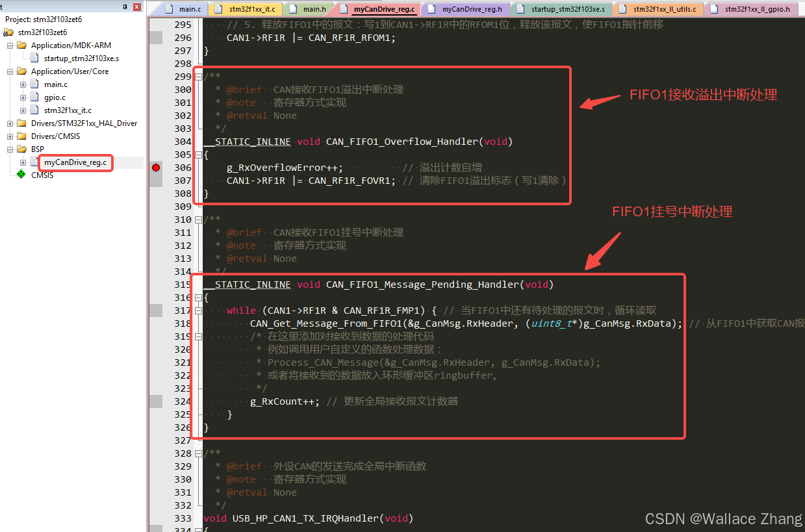This screenshot has height=532, width=805.
Task: Close the Project panel with the red X
Action: pyautogui.click(x=137, y=6)
